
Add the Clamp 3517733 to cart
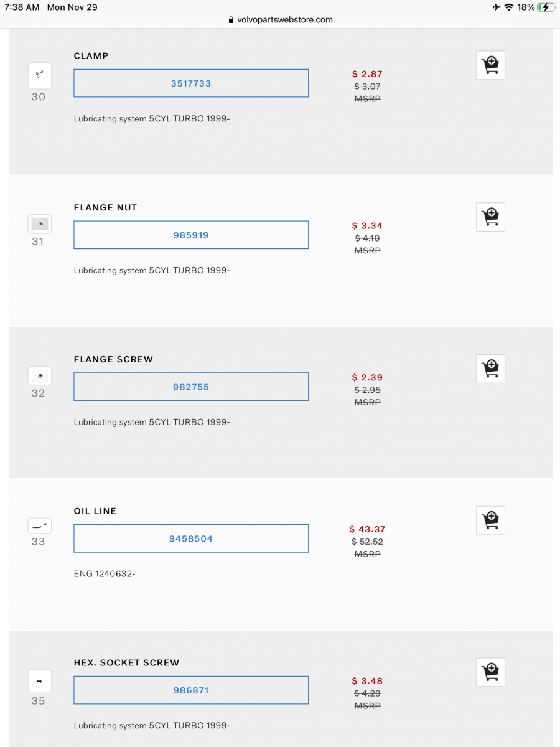pos(490,65)
